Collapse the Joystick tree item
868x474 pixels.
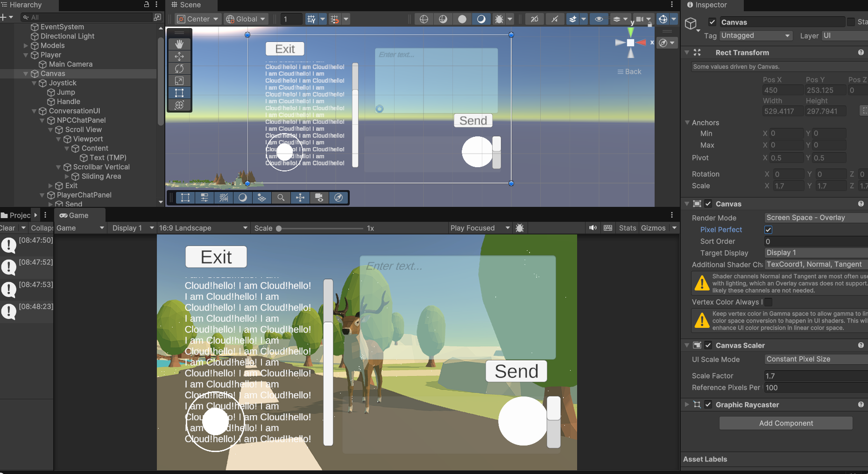coord(34,83)
